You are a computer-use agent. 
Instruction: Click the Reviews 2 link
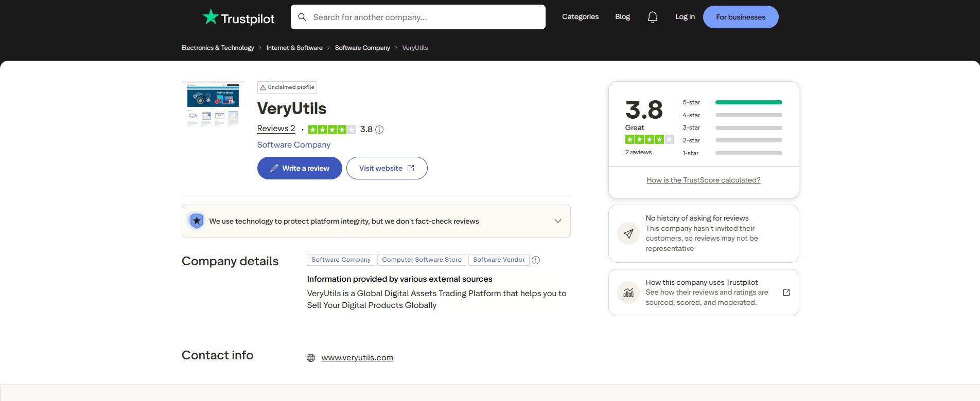[276, 129]
